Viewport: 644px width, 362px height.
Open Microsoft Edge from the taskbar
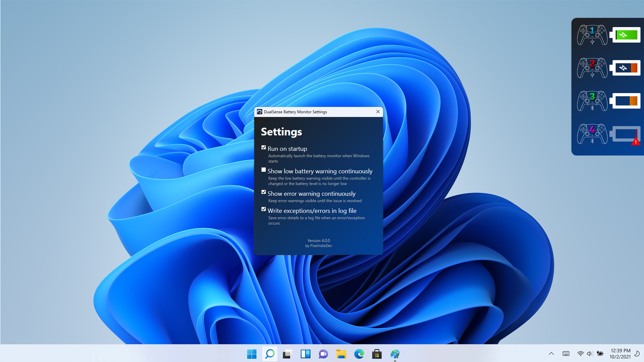point(359,354)
